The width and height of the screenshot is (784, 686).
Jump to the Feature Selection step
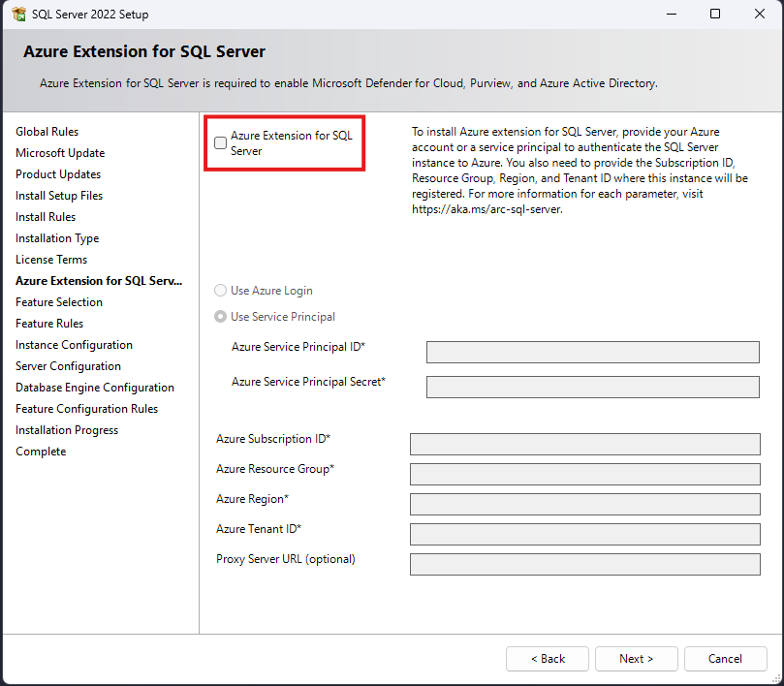[59, 302]
